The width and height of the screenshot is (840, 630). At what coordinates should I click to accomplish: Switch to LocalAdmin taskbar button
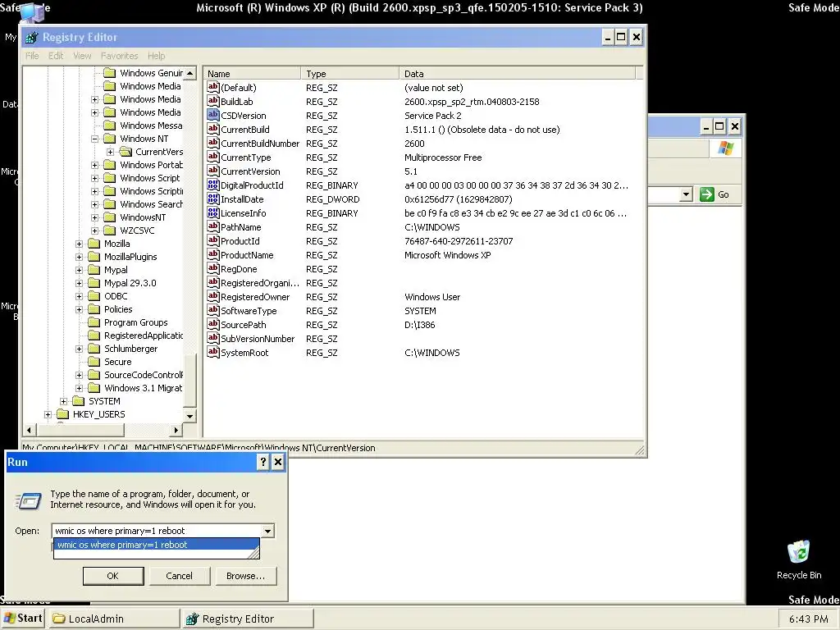point(115,619)
